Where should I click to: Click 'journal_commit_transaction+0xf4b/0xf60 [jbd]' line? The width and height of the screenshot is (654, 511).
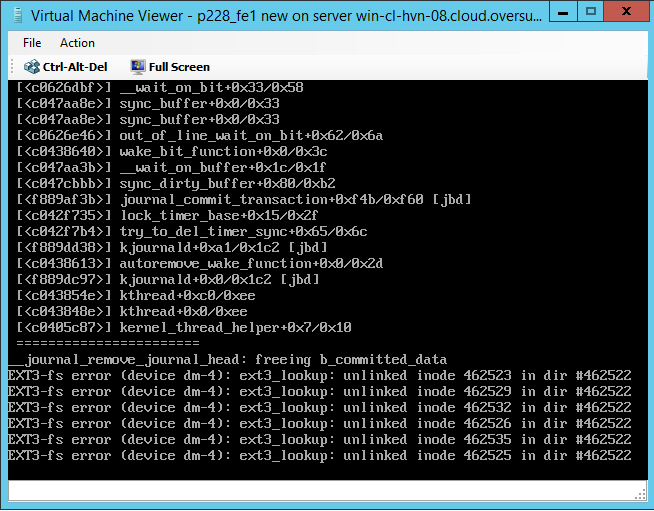(244, 199)
